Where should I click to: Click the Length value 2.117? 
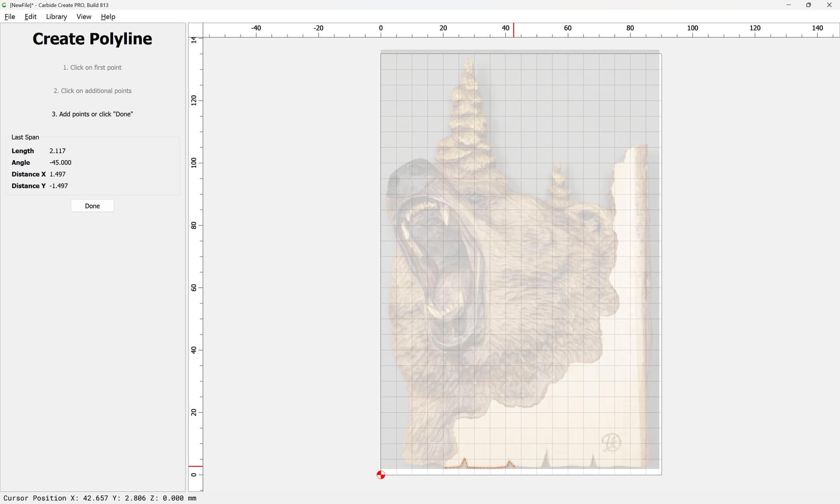point(57,150)
